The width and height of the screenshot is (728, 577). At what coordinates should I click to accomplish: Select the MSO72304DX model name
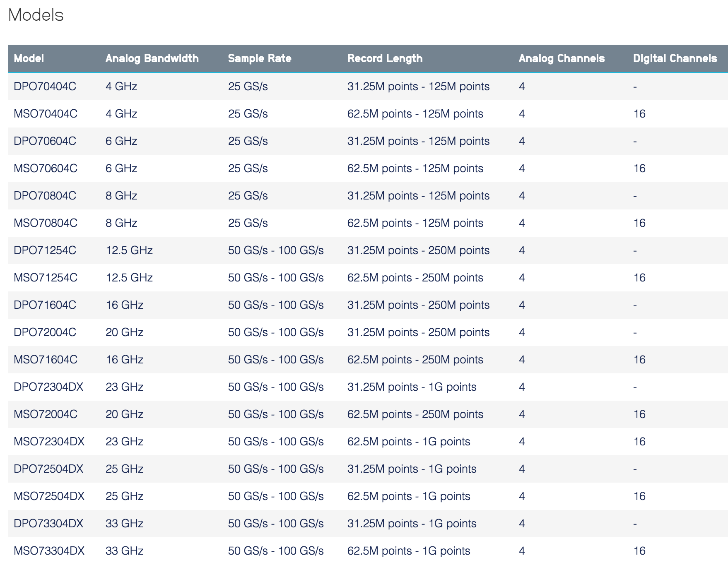(x=49, y=442)
